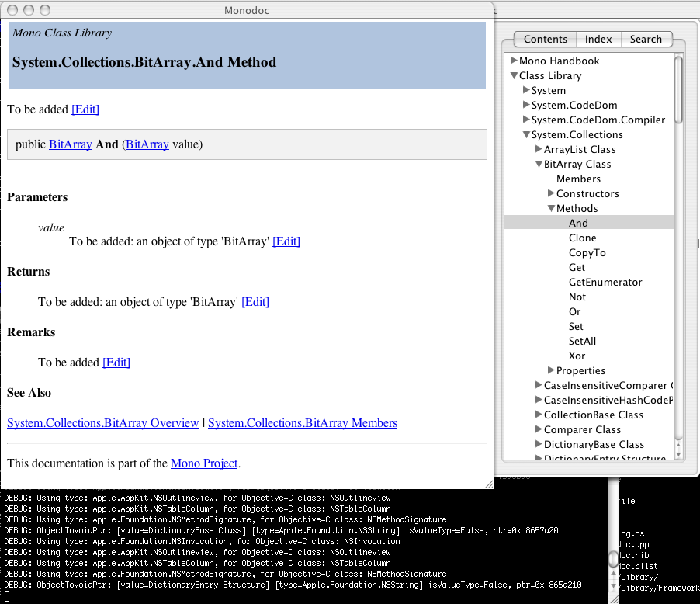Open System.Collections.BitArray Overview link

102,423
